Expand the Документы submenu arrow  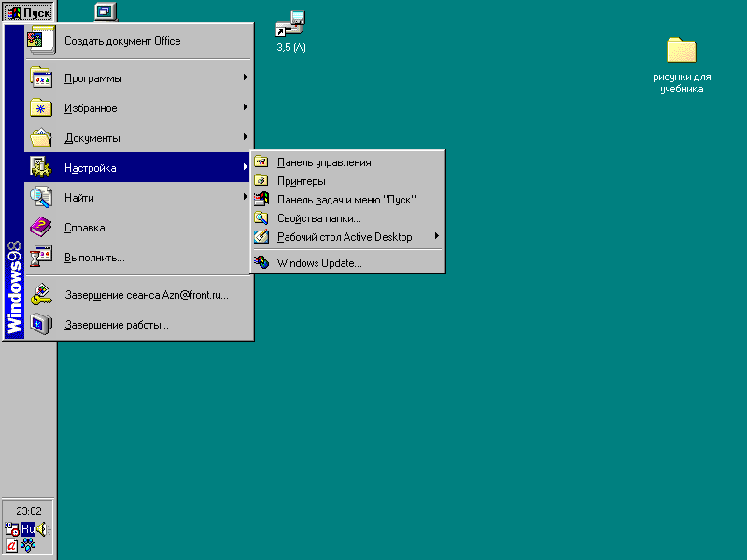(x=245, y=137)
